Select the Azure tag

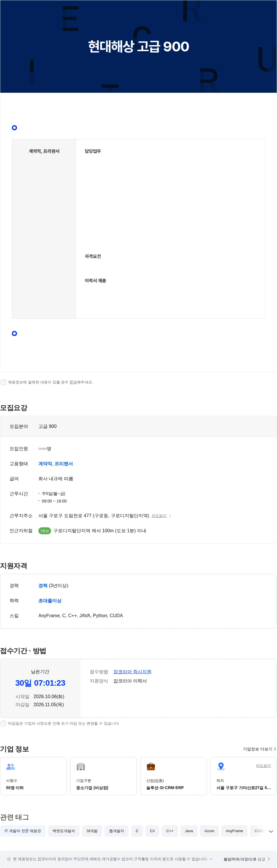tap(209, 831)
